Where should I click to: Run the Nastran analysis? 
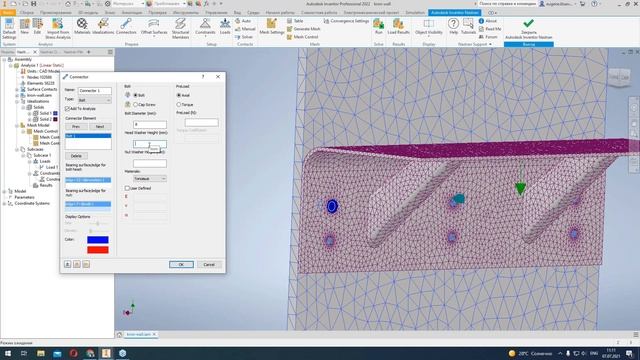(x=378, y=27)
